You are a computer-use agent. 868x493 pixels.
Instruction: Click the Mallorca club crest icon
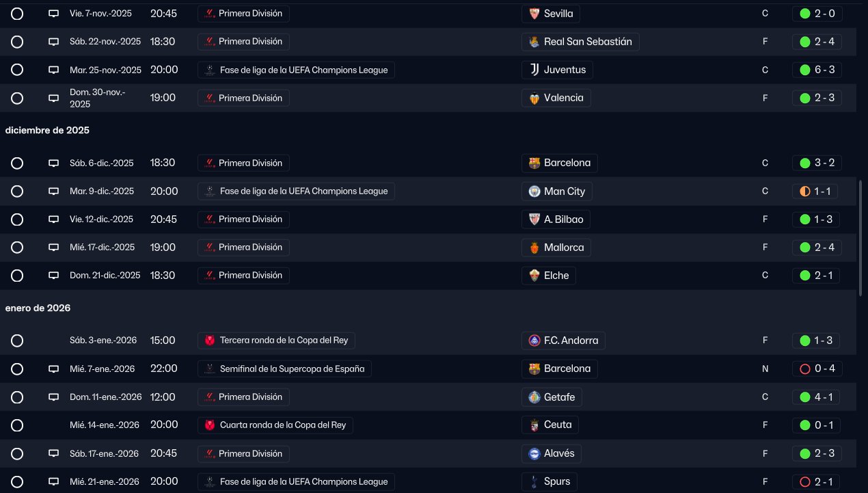pyautogui.click(x=534, y=248)
